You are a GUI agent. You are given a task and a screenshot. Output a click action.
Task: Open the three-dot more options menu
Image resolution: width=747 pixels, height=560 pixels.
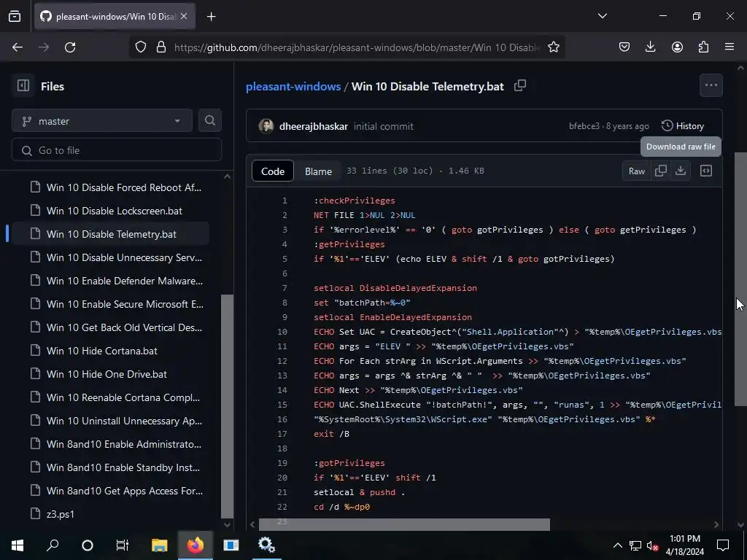click(711, 85)
